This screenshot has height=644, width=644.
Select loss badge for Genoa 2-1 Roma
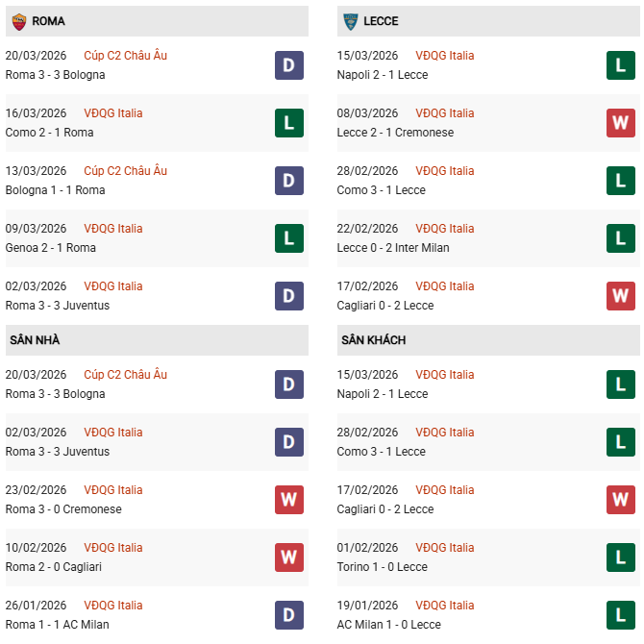(289, 238)
